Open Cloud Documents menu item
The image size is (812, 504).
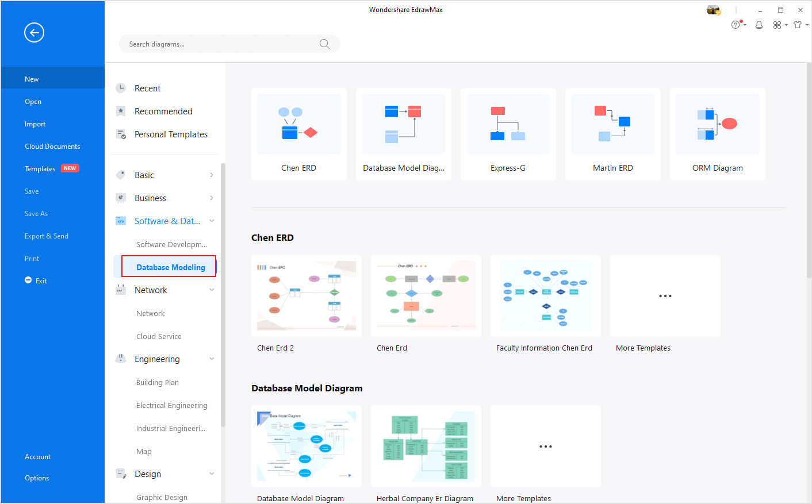coord(53,147)
